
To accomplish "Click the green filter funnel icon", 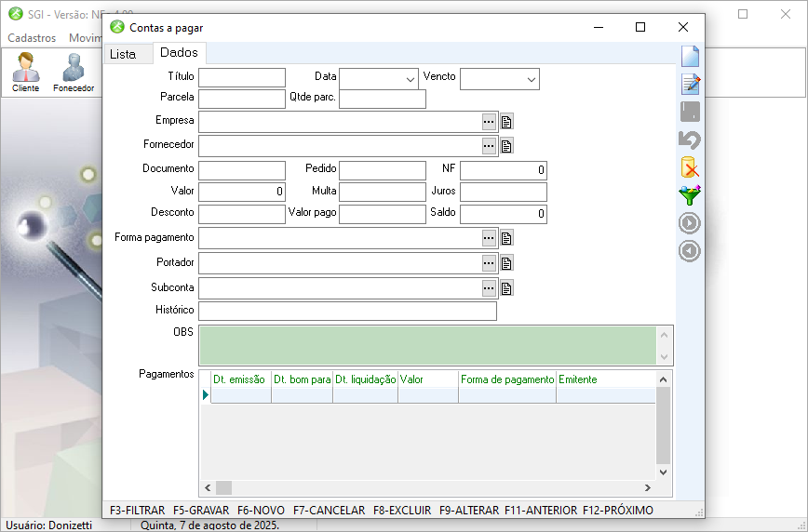I will [690, 195].
